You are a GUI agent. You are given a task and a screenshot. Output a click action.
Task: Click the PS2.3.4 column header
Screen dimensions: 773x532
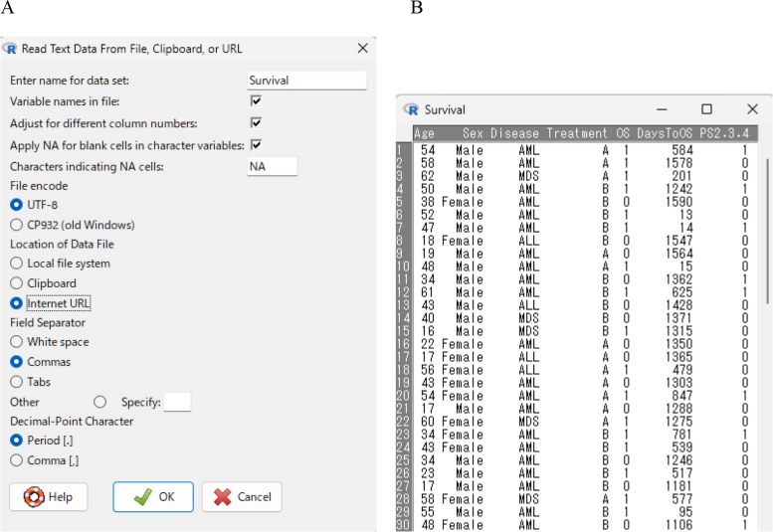click(724, 133)
